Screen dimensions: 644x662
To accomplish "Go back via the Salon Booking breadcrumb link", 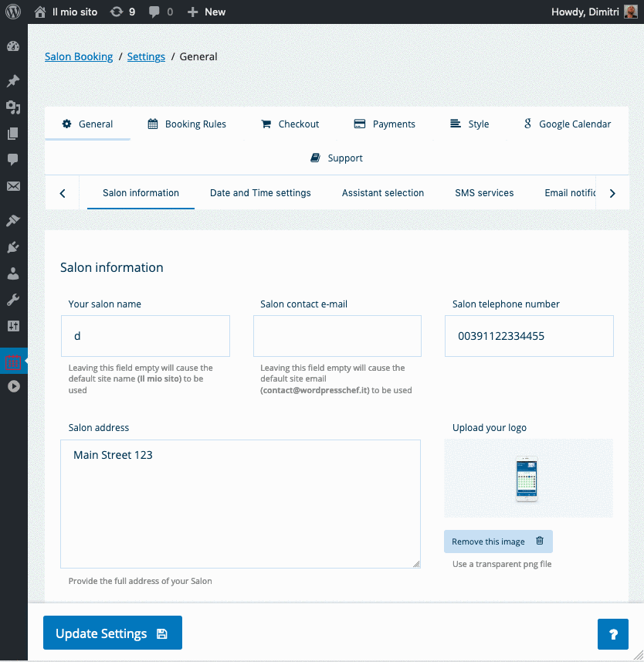I will (x=78, y=56).
